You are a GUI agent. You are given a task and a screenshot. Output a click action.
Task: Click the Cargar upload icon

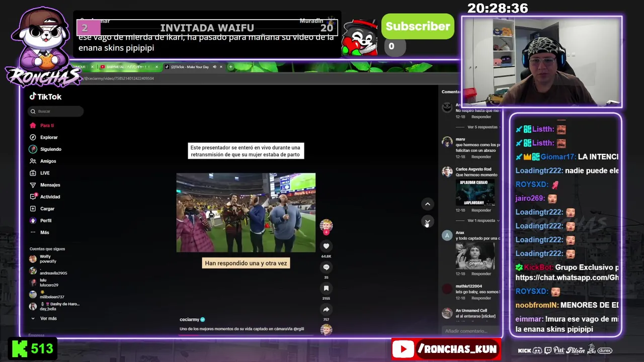click(33, 209)
